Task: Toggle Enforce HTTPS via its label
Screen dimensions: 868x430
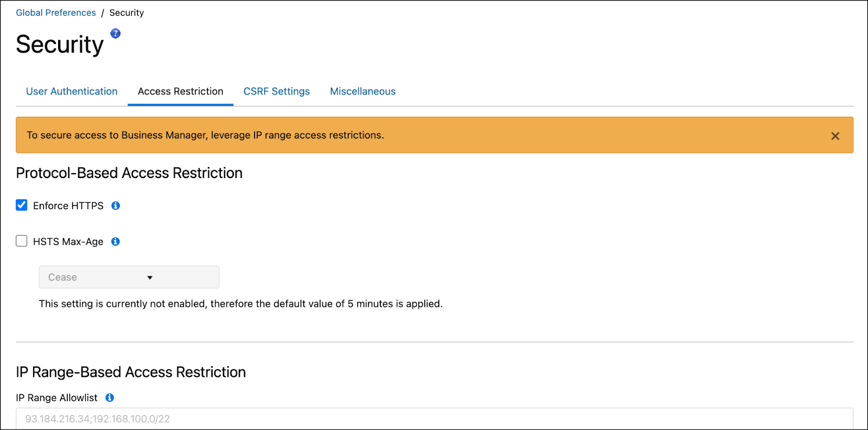Action: pos(68,205)
